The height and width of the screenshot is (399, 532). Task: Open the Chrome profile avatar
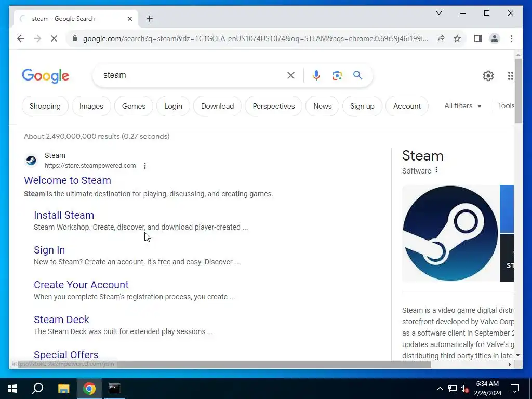[495, 38]
